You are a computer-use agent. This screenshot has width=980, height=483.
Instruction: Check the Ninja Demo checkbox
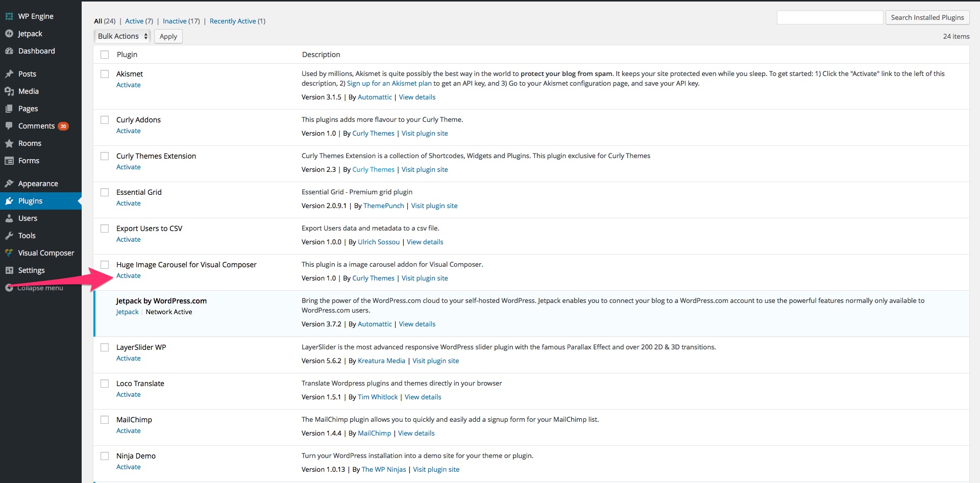[105, 456]
